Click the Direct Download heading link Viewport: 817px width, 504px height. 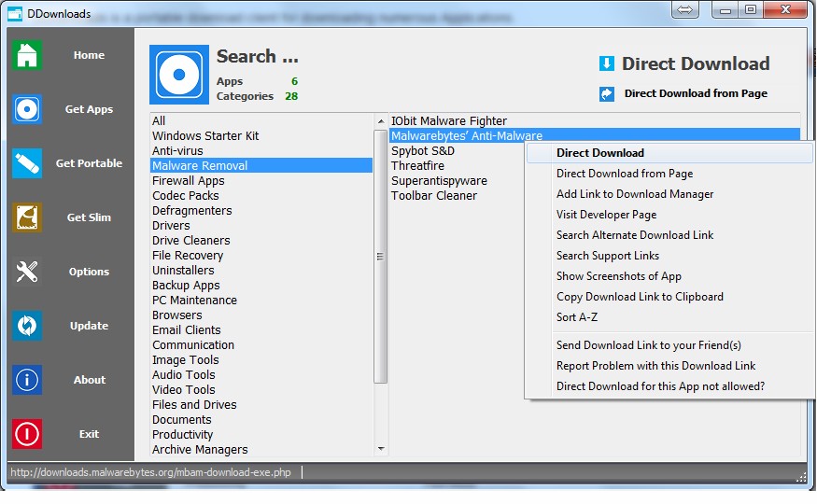coord(696,63)
